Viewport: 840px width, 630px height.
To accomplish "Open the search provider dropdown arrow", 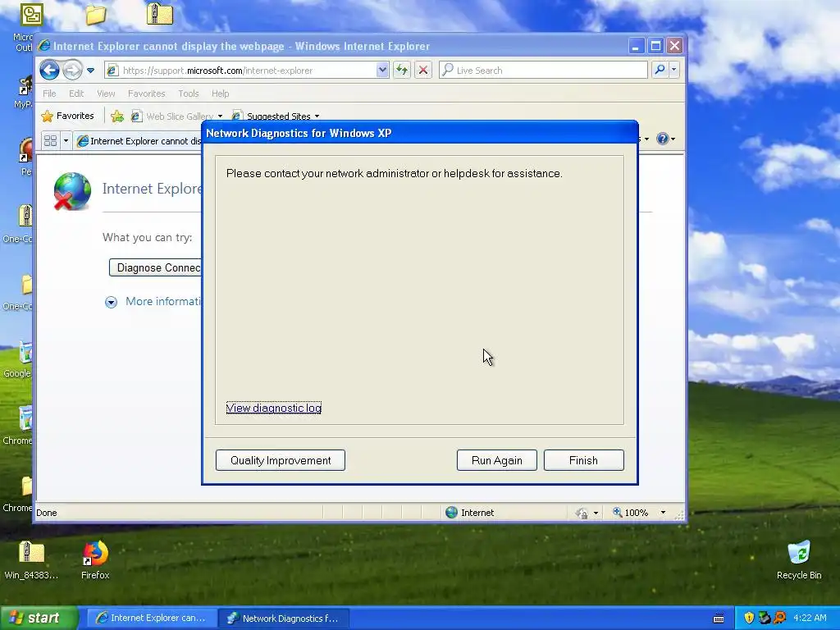I will [674, 70].
